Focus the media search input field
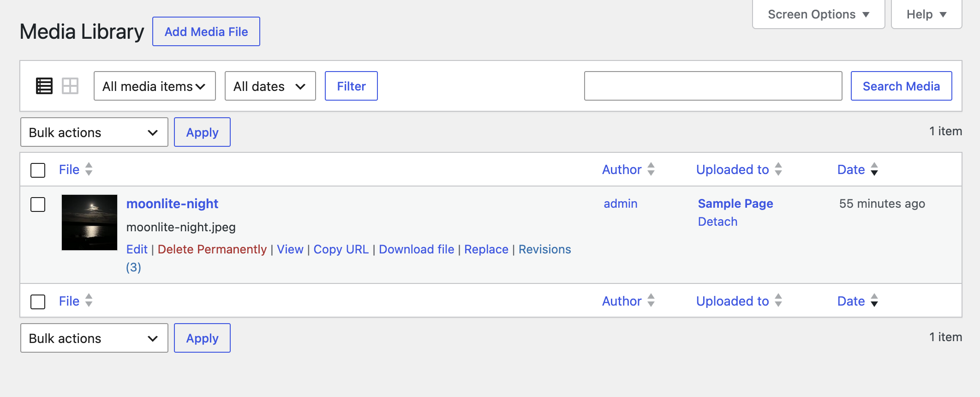Screen dimensions: 980x397 click(713, 86)
